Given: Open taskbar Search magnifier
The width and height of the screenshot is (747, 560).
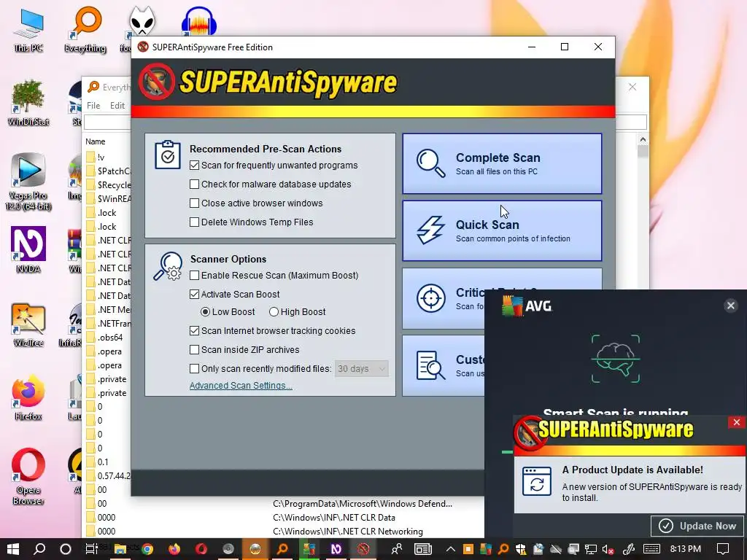Looking at the screenshot, I should 39,549.
